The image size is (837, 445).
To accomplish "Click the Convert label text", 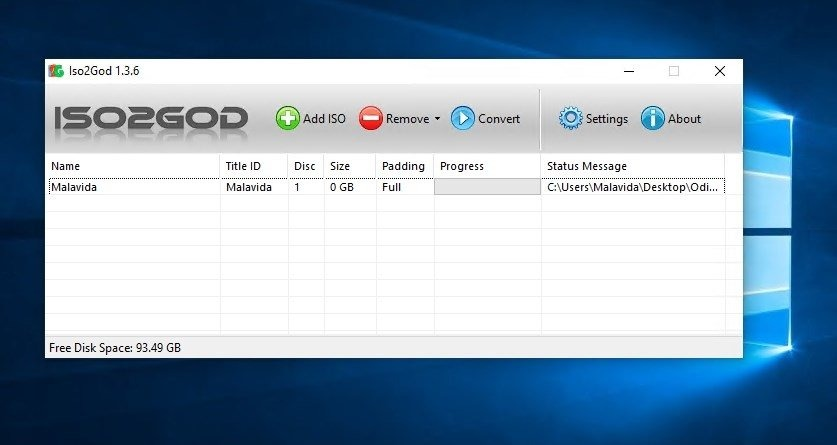I will [x=499, y=118].
